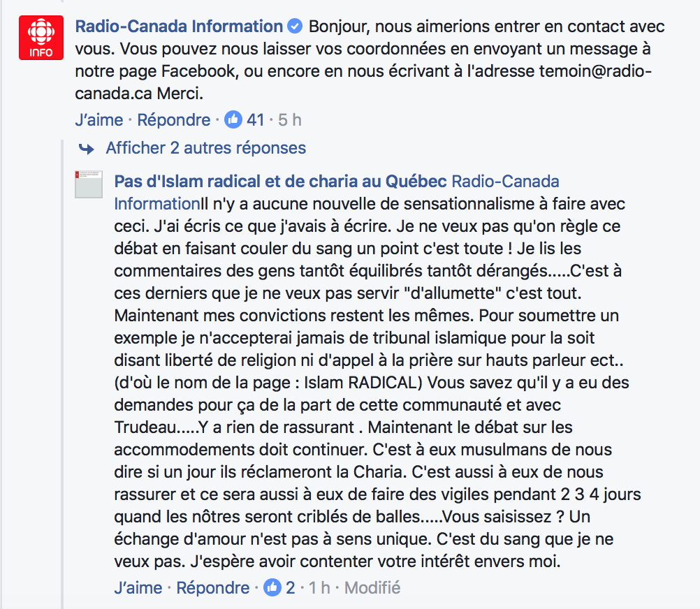Show edit history via Modifié
Screen dimensions: 700x609
[372, 588]
